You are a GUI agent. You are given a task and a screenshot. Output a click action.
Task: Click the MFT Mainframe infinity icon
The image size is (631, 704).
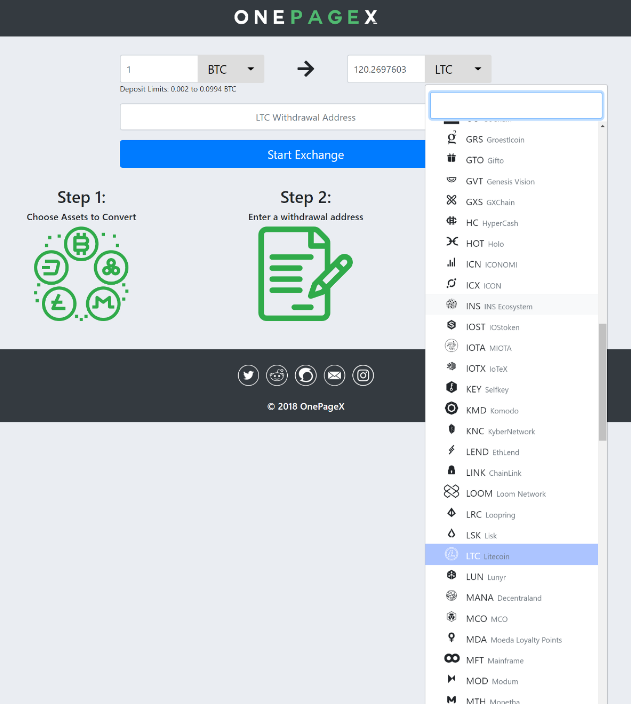452,658
